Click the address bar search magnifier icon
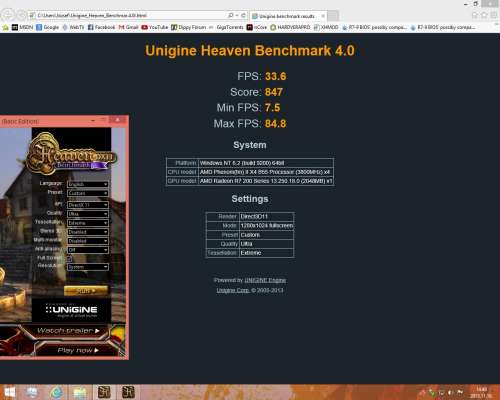This screenshot has width=500, height=400. pos(230,15)
